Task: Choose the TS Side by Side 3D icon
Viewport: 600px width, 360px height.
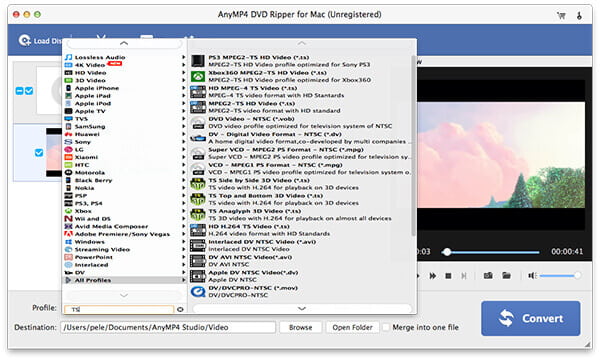Action: click(198, 184)
